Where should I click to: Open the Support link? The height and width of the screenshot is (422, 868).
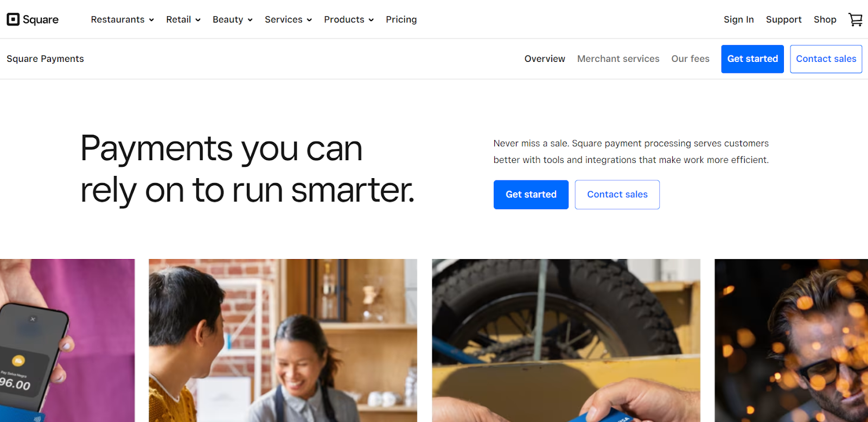[783, 20]
